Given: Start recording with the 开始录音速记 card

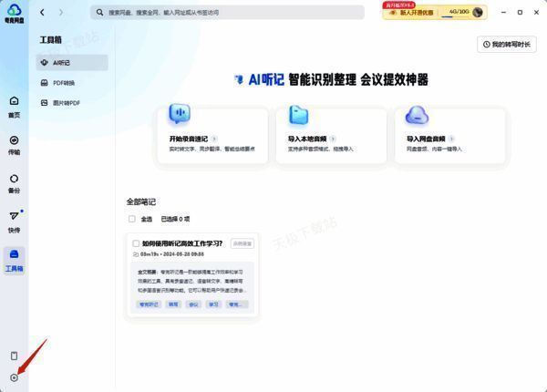Looking at the screenshot, I should click(x=212, y=135).
